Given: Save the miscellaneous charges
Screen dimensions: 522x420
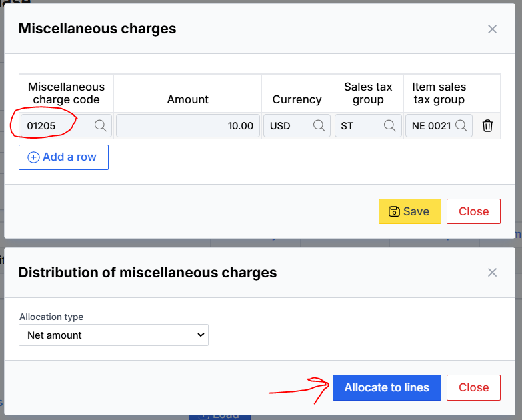Looking at the screenshot, I should click(409, 211).
